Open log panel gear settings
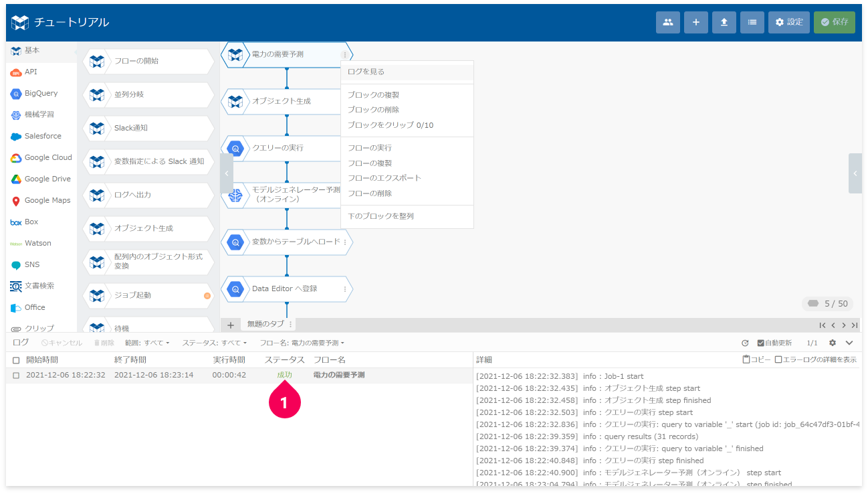868x494 pixels. coord(833,343)
